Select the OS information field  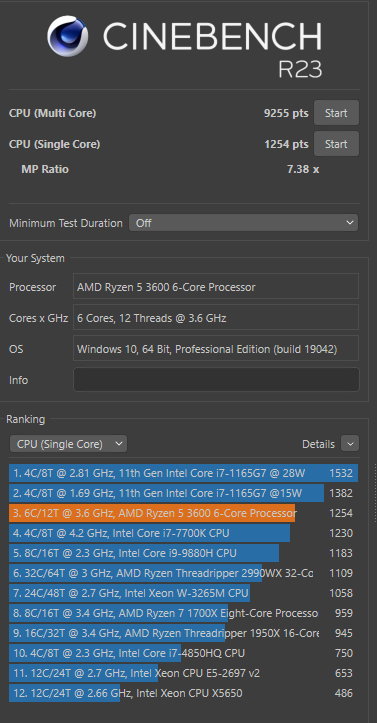[216, 349]
